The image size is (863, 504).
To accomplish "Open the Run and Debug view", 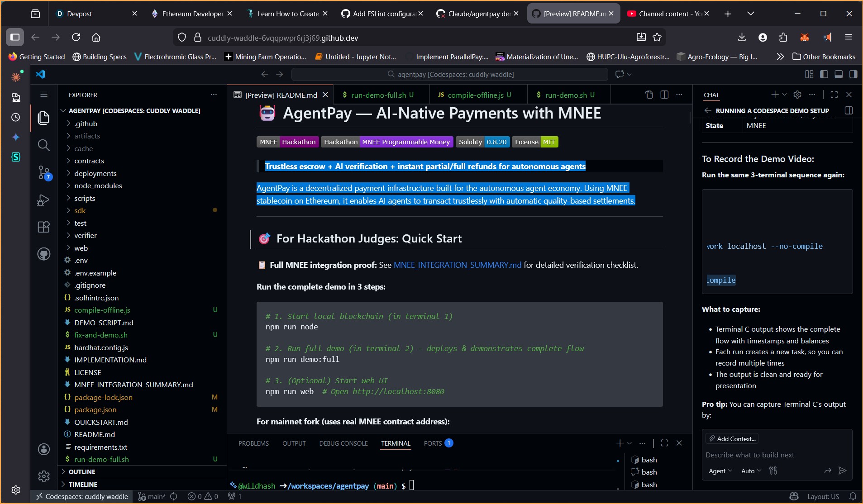I will (x=43, y=200).
